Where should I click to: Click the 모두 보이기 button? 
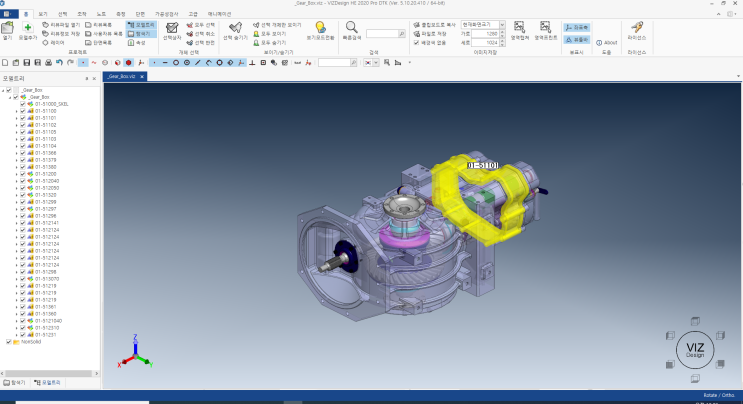click(270, 34)
